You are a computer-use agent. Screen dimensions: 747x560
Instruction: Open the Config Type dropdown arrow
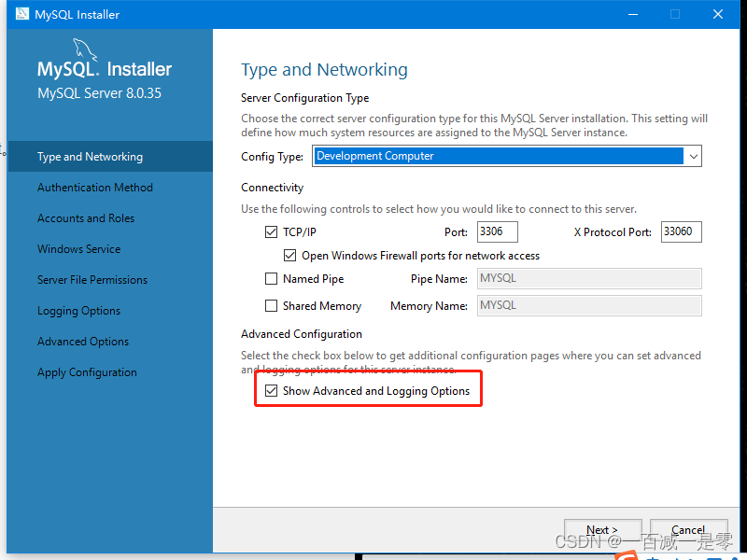pos(693,156)
